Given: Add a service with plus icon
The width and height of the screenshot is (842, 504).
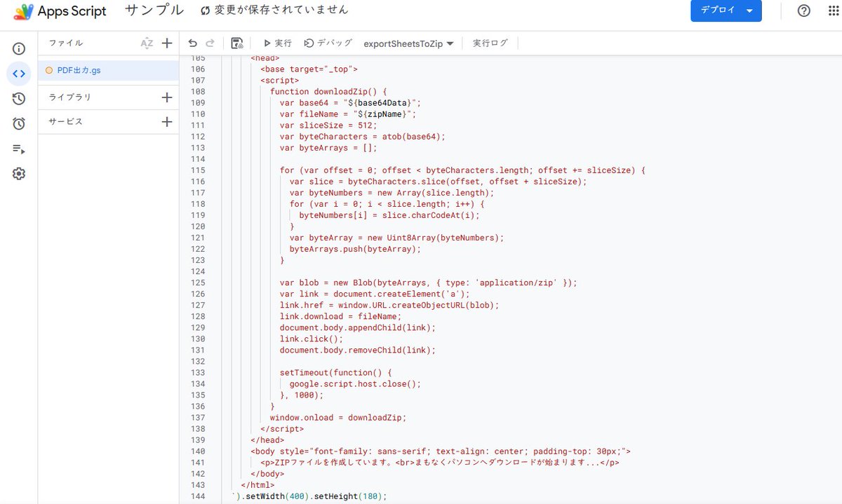Looking at the screenshot, I should (x=167, y=122).
